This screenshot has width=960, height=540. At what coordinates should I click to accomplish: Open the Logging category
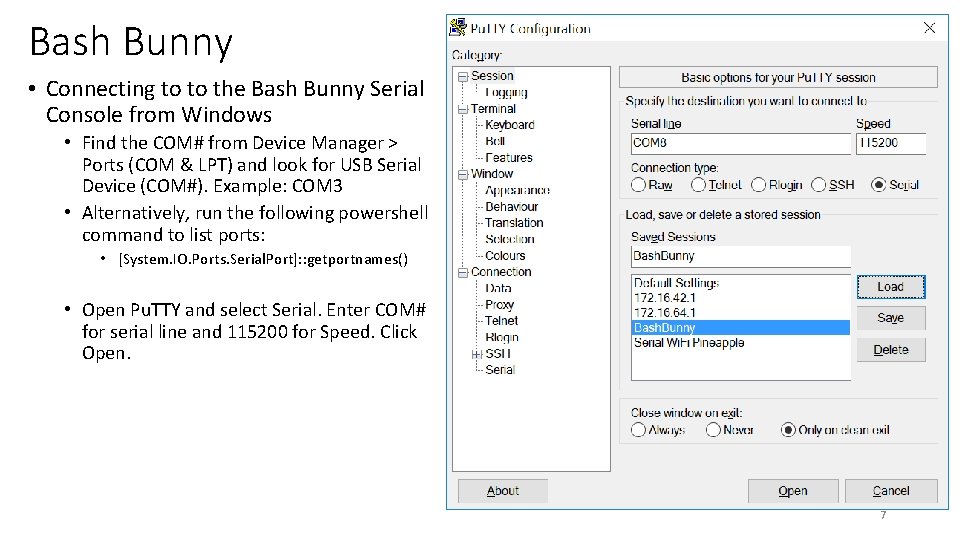coord(506,92)
